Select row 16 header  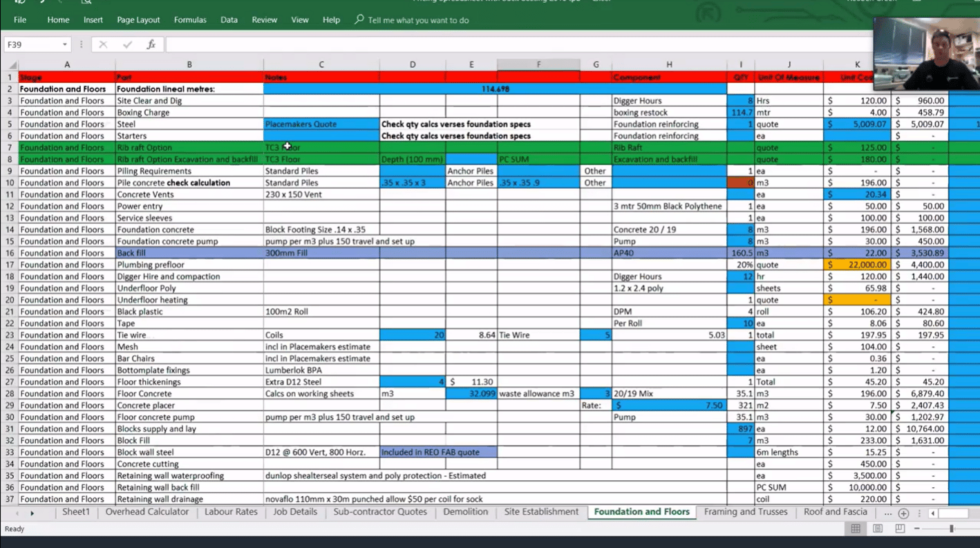(x=10, y=253)
